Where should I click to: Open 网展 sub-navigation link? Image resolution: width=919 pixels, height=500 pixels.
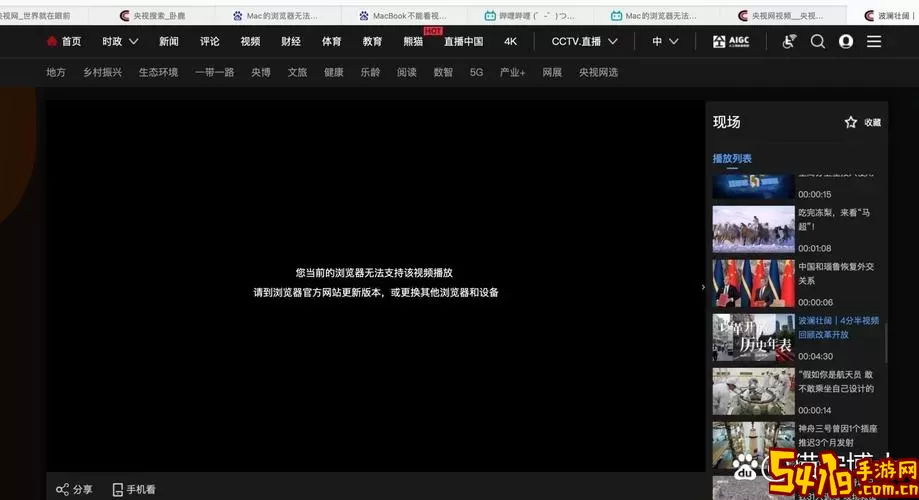pos(552,73)
